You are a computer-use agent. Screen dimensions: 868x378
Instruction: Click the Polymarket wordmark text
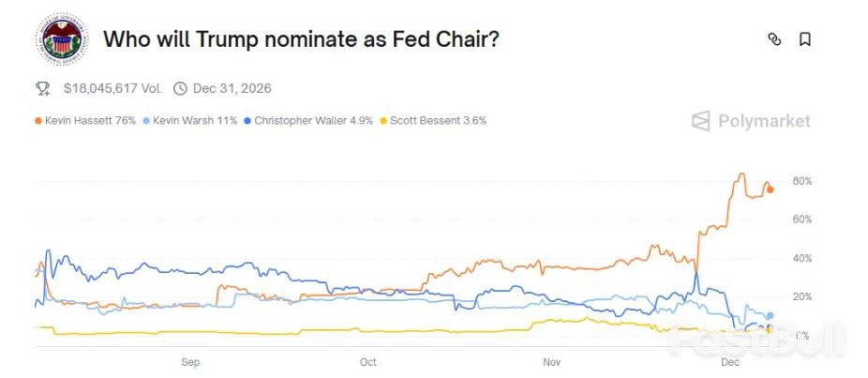(x=764, y=120)
